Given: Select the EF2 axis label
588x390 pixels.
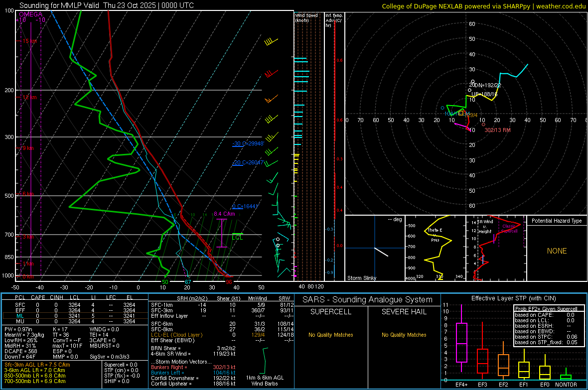Looking at the screenshot, I should point(503,385).
